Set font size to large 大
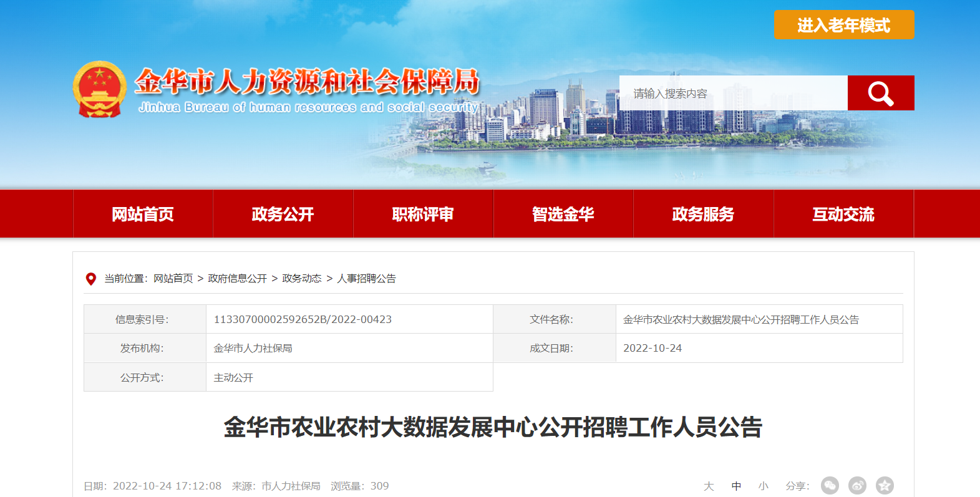Image resolution: width=980 pixels, height=497 pixels. (x=709, y=486)
